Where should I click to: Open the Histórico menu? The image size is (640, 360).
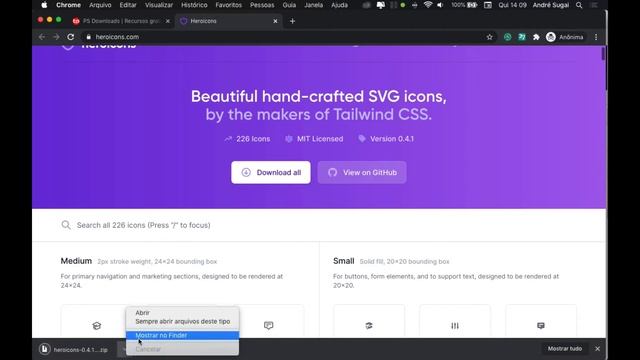pos(194,5)
